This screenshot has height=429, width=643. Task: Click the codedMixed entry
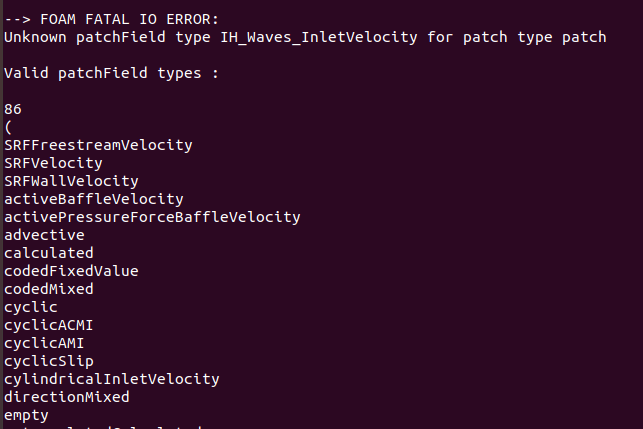[x=49, y=289]
